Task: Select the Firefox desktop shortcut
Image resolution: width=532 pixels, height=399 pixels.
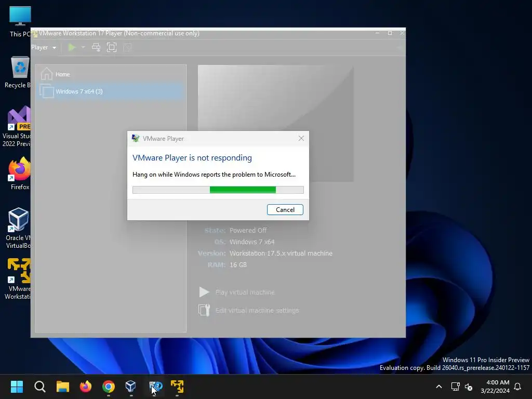Action: [19, 174]
